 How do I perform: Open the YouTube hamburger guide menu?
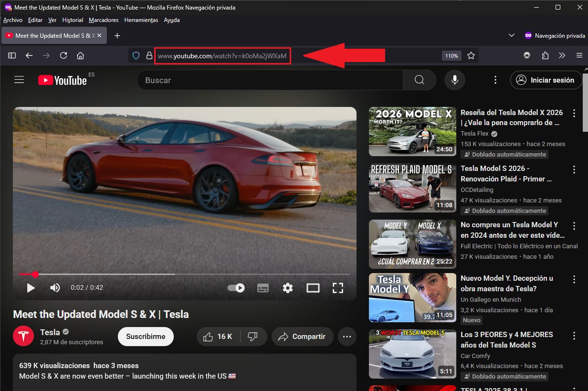[x=19, y=80]
